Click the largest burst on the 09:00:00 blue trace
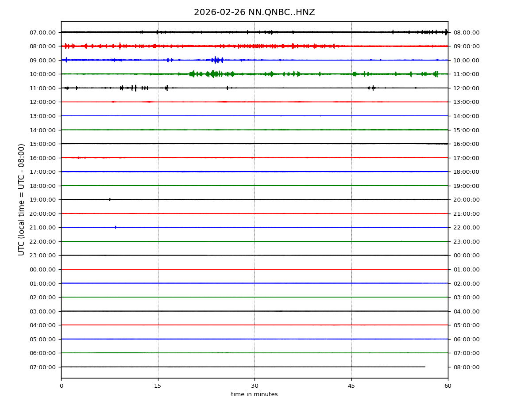The width and height of the screenshot is (509, 420). 216,60
